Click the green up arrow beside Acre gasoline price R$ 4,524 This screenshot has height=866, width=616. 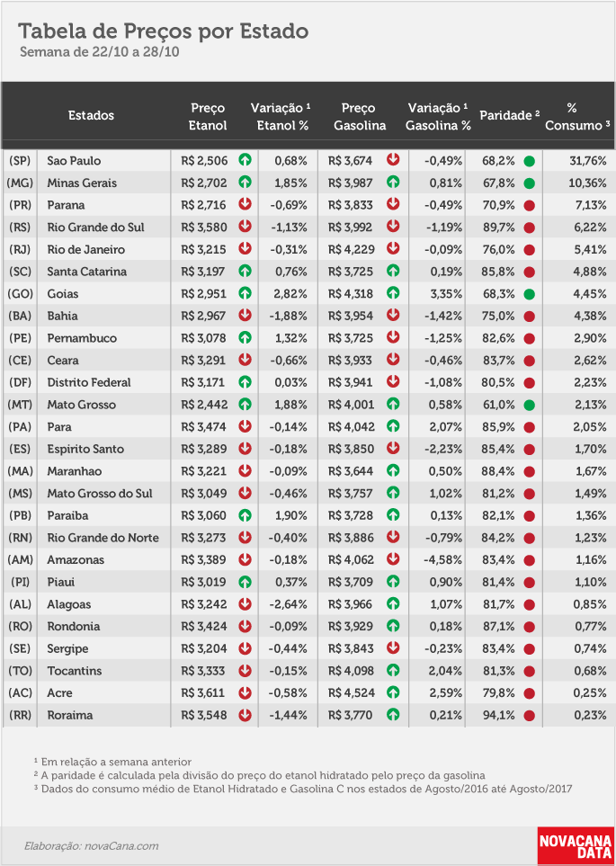tap(393, 692)
